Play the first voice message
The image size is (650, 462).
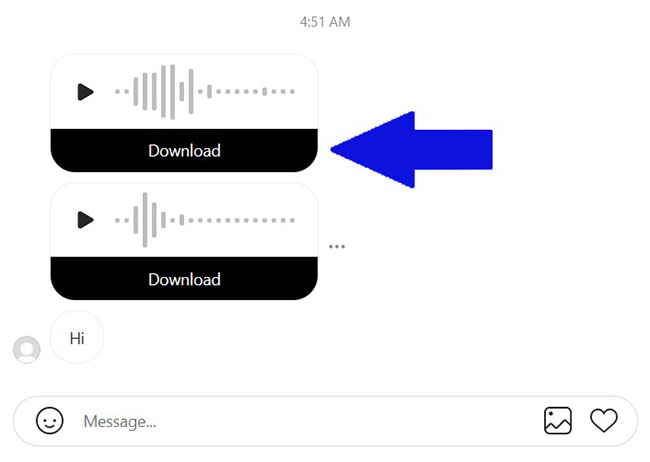(x=85, y=92)
